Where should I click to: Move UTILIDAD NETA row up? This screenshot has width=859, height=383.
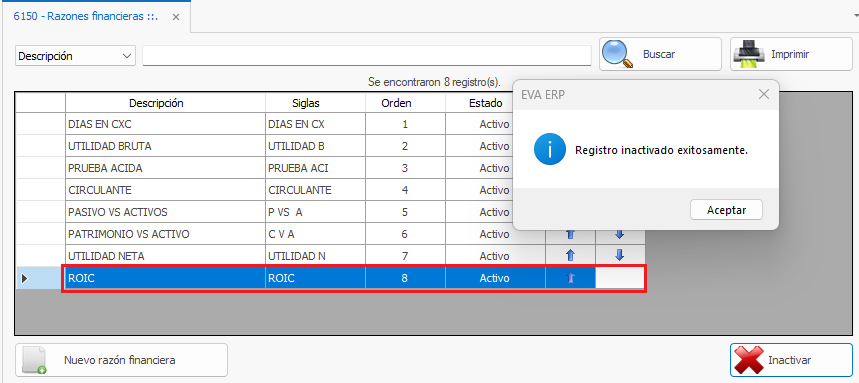(570, 255)
